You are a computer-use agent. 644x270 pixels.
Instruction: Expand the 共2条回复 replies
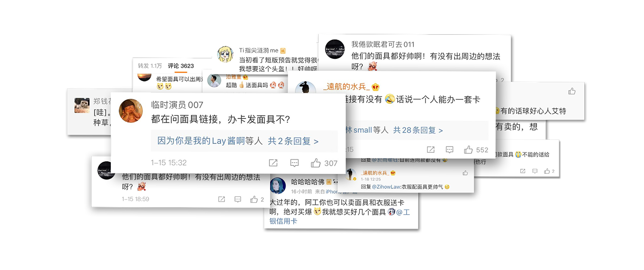point(293,141)
